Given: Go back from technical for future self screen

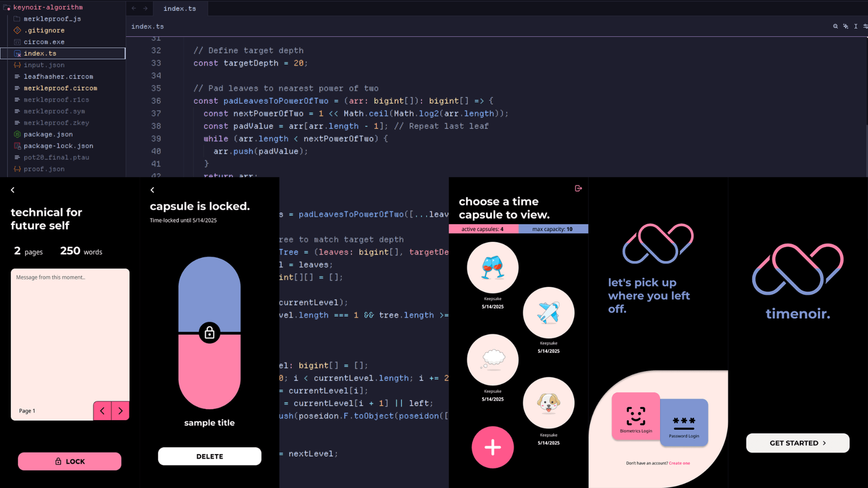Looking at the screenshot, I should pos(12,190).
